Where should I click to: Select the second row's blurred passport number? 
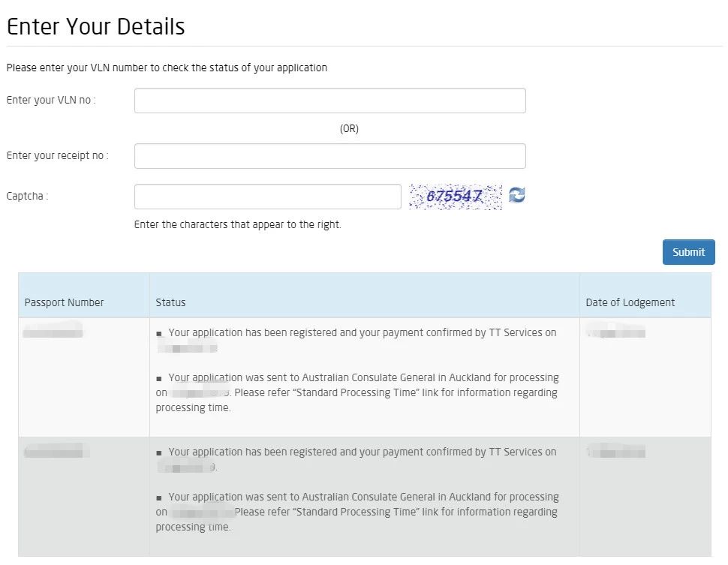click(56, 452)
